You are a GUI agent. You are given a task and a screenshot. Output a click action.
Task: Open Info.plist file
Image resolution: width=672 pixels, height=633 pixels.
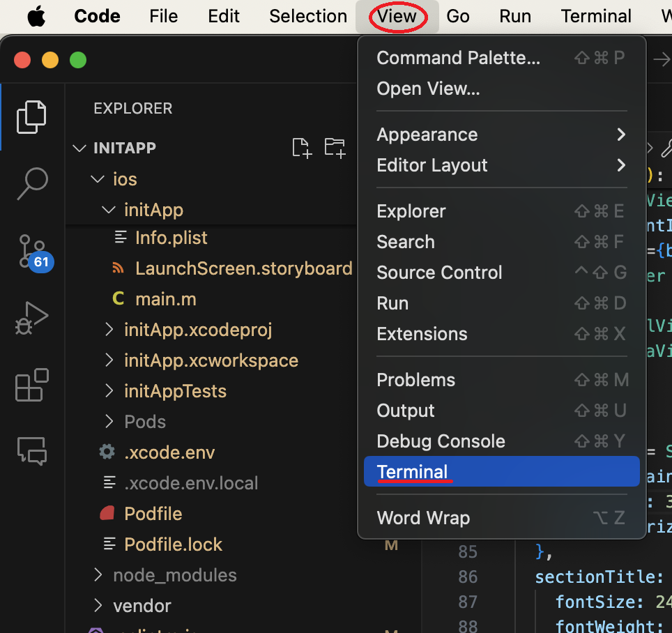[171, 238]
